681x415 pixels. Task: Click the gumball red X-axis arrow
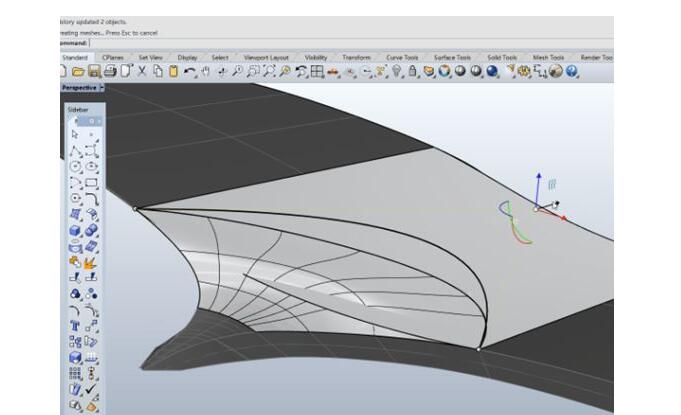coord(562,217)
